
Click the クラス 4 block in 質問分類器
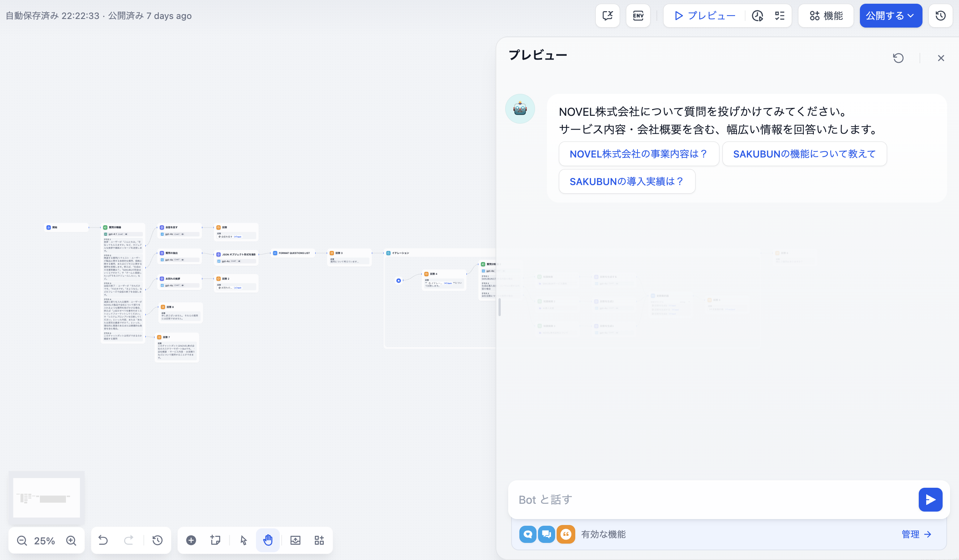pos(123,314)
